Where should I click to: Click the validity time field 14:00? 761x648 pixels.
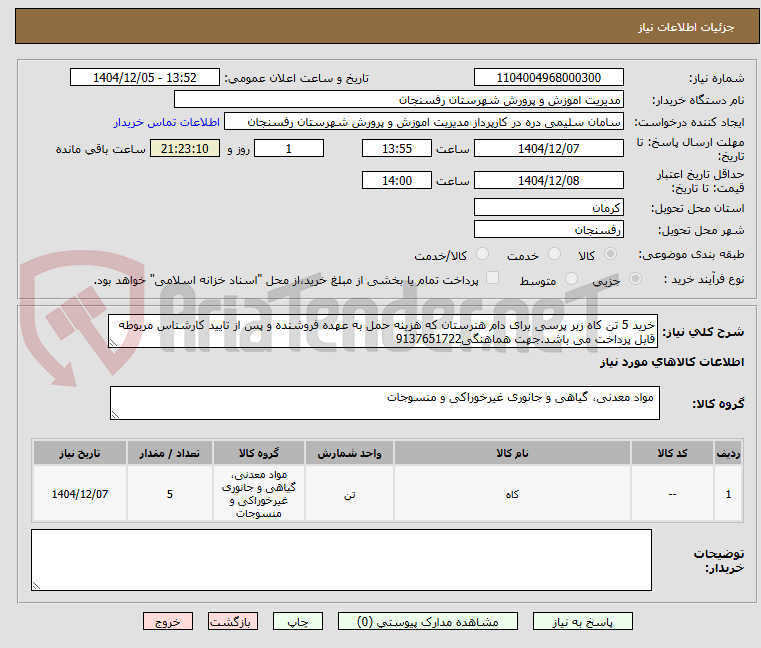click(397, 180)
